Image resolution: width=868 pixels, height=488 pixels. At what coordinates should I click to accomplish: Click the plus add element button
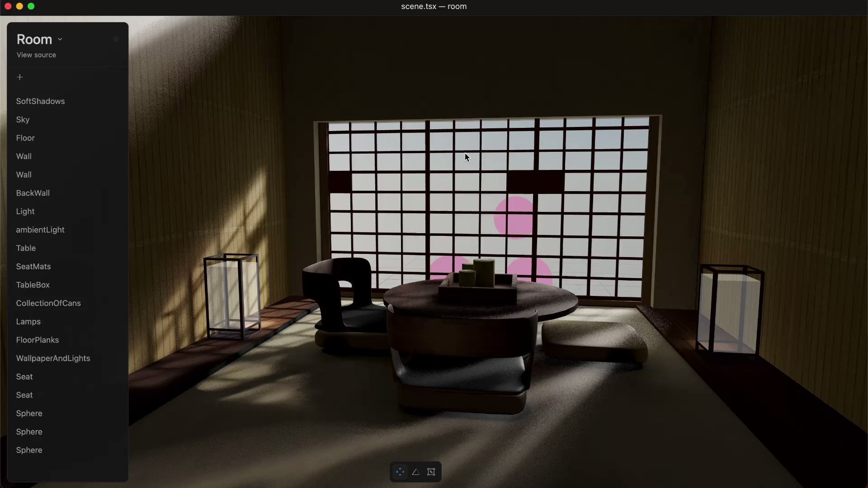(20, 76)
